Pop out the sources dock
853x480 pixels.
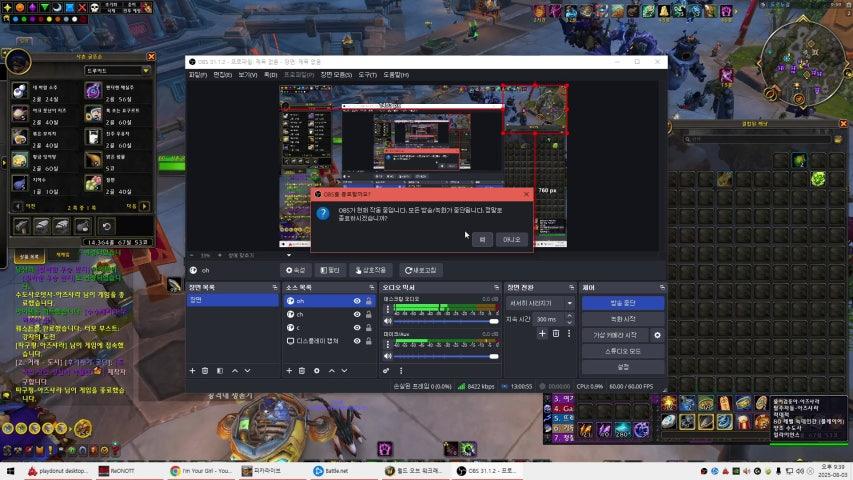(372, 287)
